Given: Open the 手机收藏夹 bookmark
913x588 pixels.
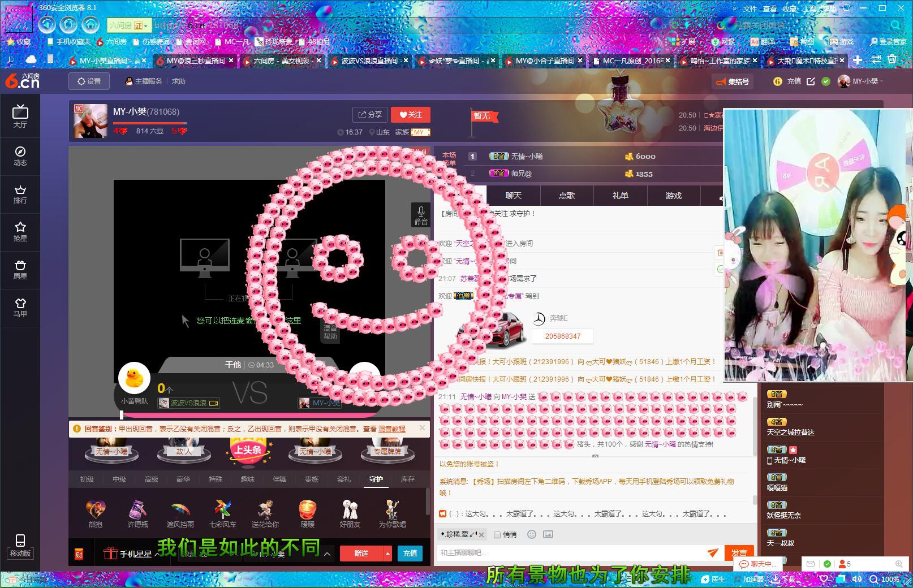Looking at the screenshot, I should [x=68, y=42].
